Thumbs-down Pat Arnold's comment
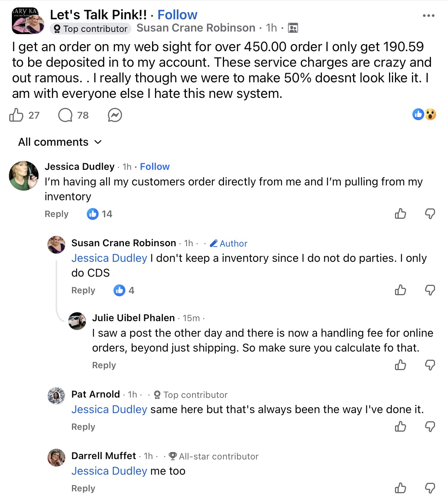 point(430,426)
